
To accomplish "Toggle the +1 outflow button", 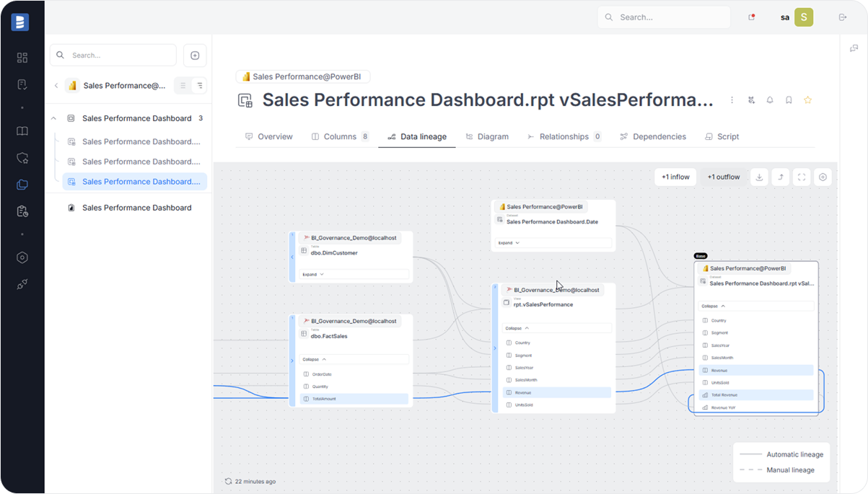I will (x=723, y=177).
